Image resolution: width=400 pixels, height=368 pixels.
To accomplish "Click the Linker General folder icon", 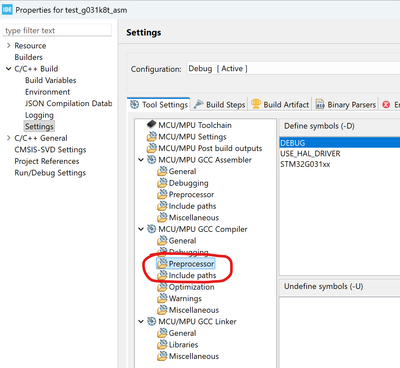I will click(162, 333).
